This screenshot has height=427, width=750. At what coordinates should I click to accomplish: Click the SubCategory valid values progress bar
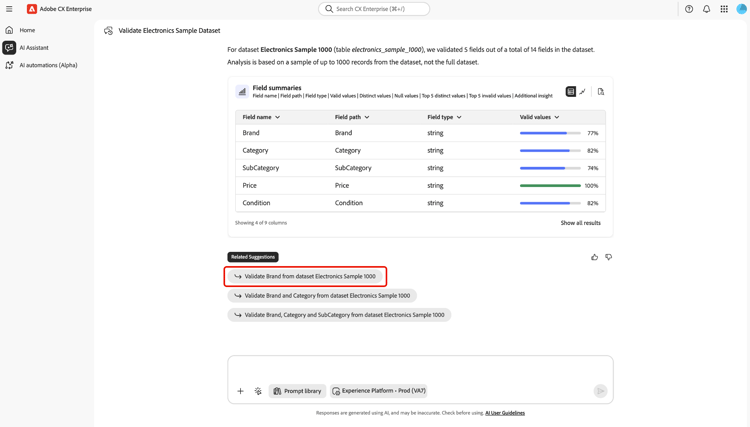pos(550,168)
